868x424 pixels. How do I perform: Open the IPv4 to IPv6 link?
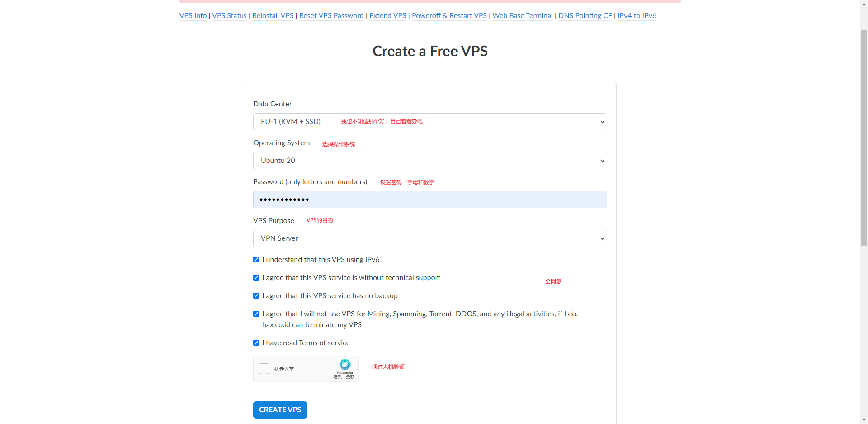coord(637,15)
